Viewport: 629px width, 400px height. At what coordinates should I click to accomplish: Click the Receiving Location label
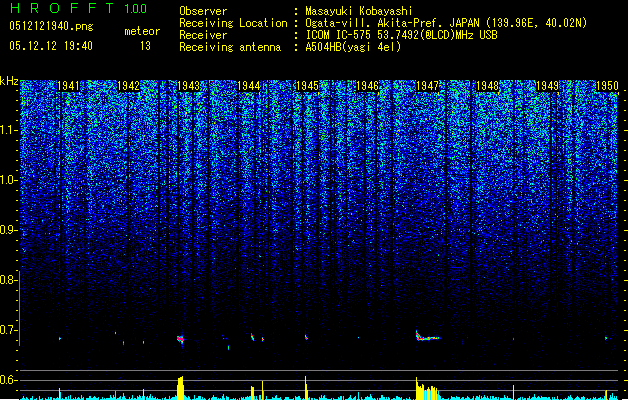pos(233,23)
